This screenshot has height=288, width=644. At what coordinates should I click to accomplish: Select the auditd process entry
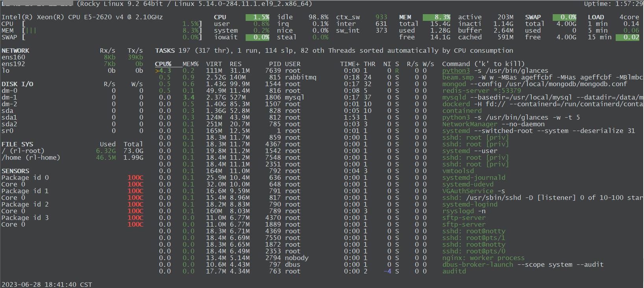[454, 271]
